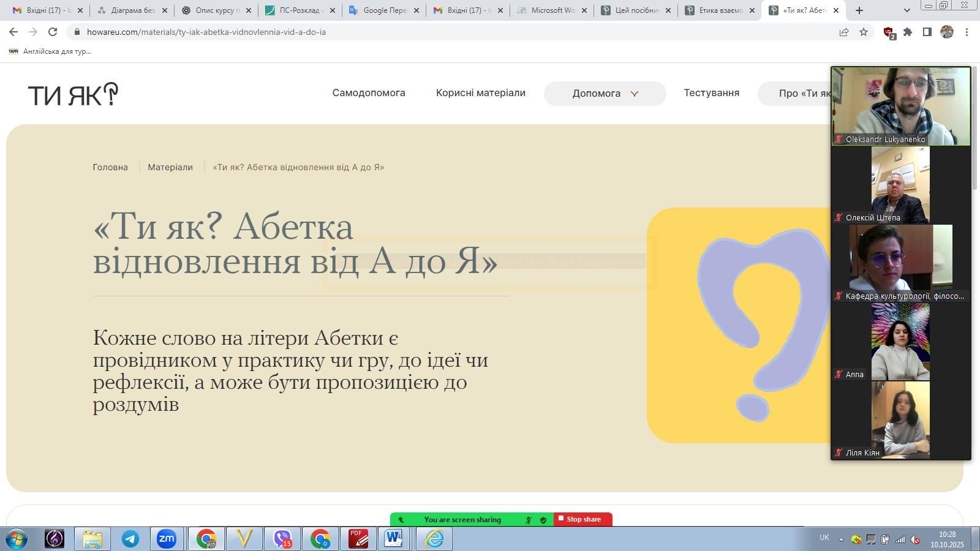The image size is (980, 551).
Task: Expand the «Допомога» dropdown menu
Action: pos(605,94)
